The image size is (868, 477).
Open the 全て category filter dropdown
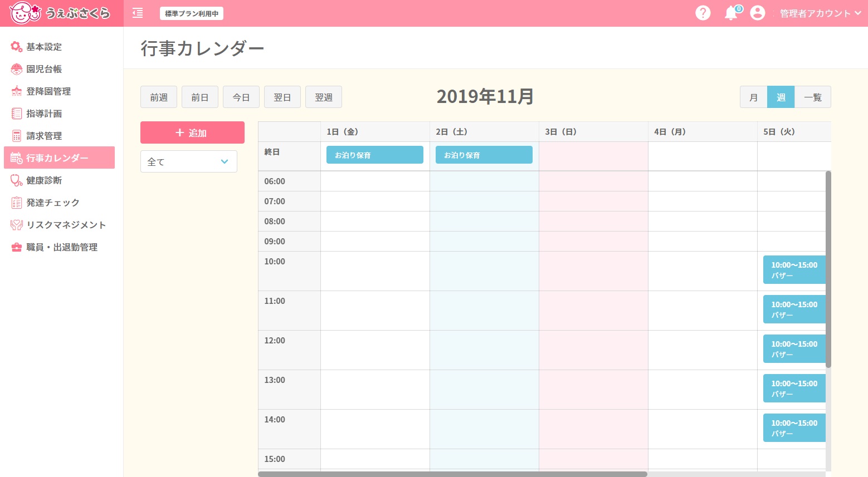coord(189,161)
